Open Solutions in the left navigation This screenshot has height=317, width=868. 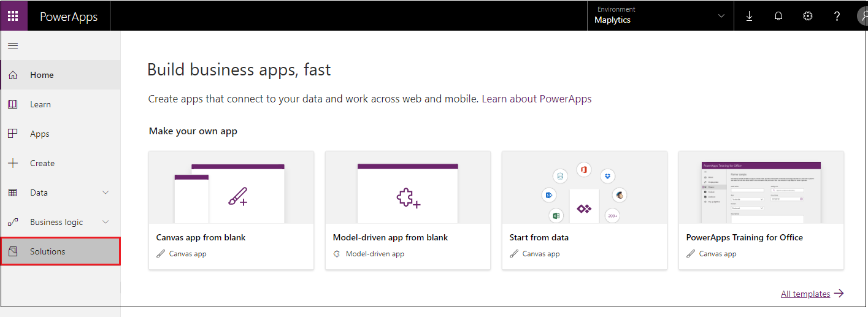coord(61,251)
